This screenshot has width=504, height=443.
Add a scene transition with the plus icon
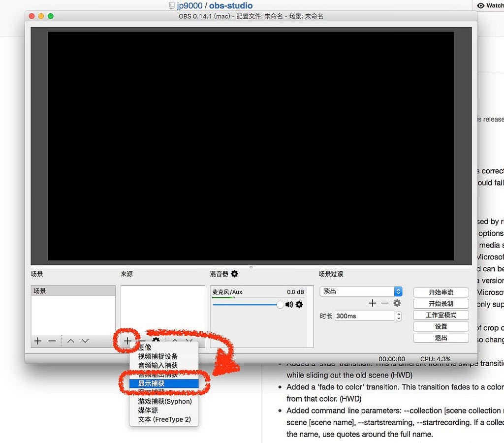pos(372,303)
